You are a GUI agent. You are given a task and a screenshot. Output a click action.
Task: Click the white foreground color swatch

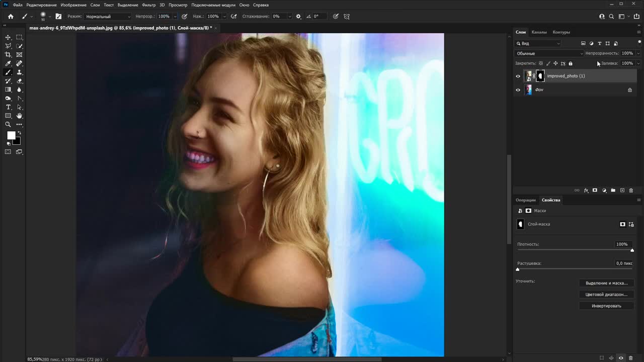click(11, 135)
